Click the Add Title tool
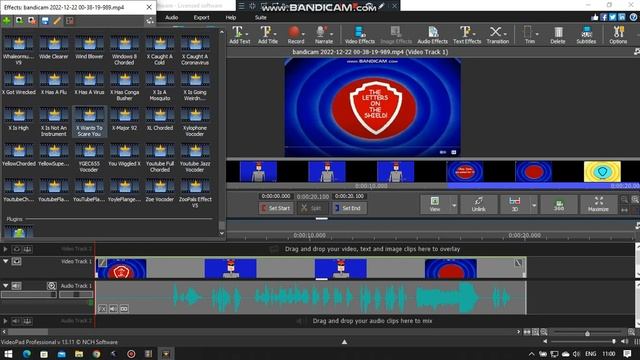 point(267,35)
